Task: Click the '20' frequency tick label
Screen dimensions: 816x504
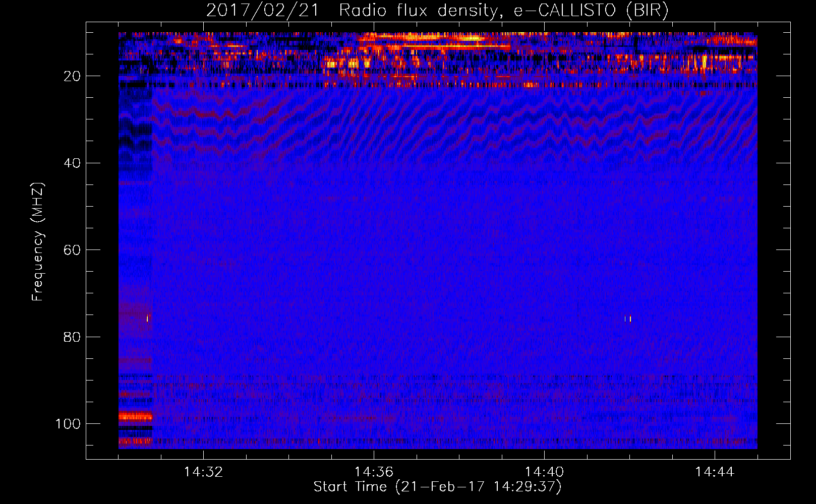Action: (72, 76)
